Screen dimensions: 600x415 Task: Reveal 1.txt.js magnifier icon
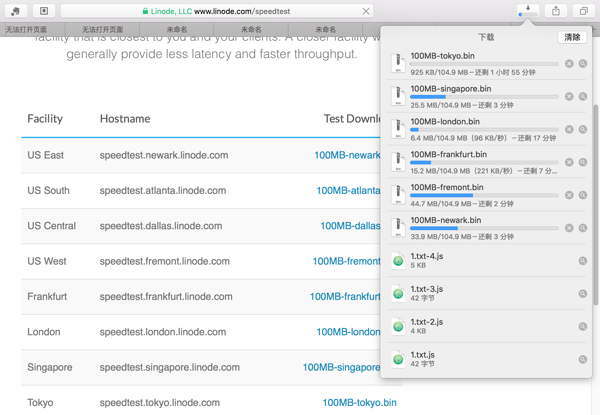tap(582, 360)
